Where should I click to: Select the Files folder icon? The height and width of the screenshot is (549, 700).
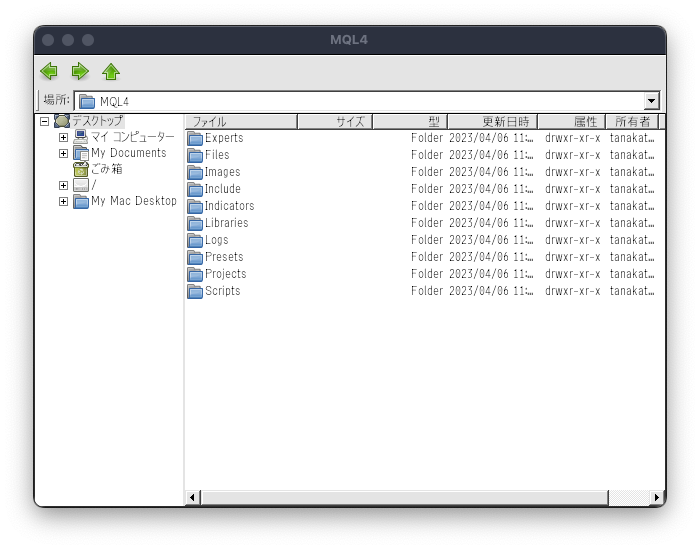point(195,155)
